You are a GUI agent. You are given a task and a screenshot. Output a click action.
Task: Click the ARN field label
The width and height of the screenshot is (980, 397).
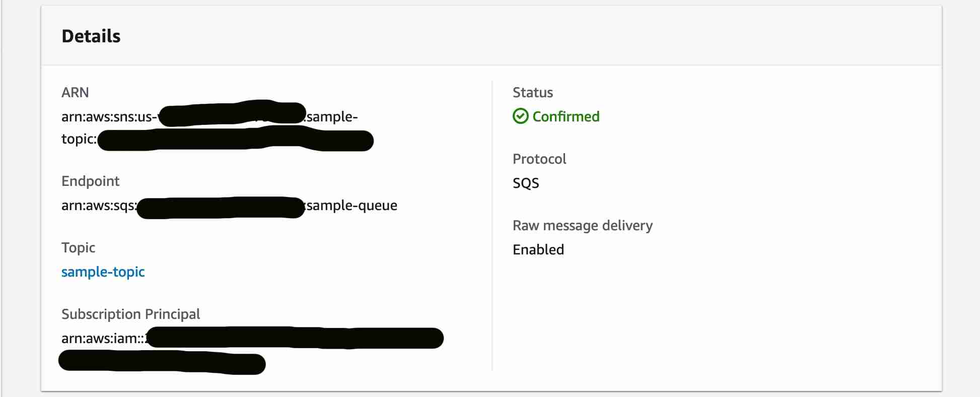[75, 92]
